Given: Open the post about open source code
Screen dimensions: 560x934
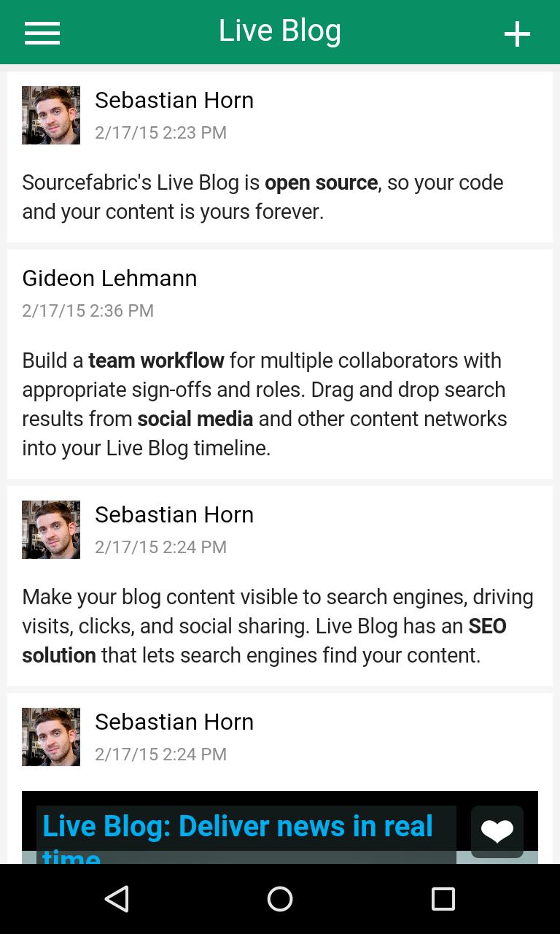Looking at the screenshot, I should tap(262, 197).
